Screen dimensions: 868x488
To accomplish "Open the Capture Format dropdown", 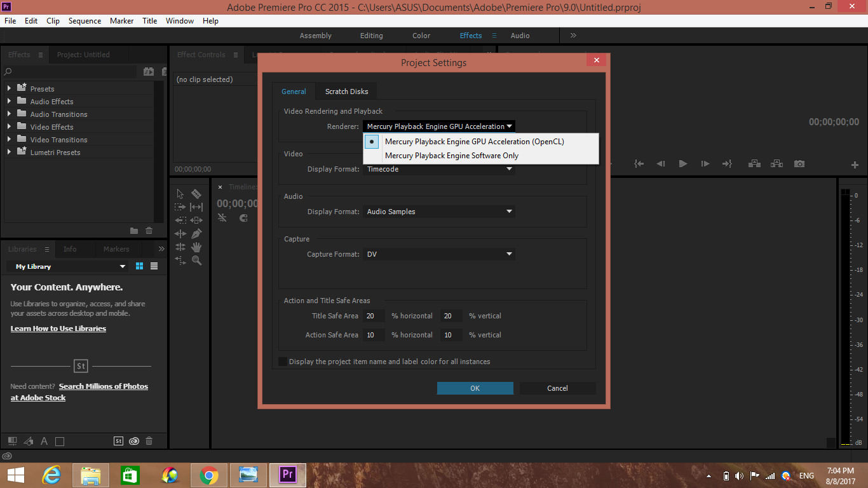I will click(438, 254).
